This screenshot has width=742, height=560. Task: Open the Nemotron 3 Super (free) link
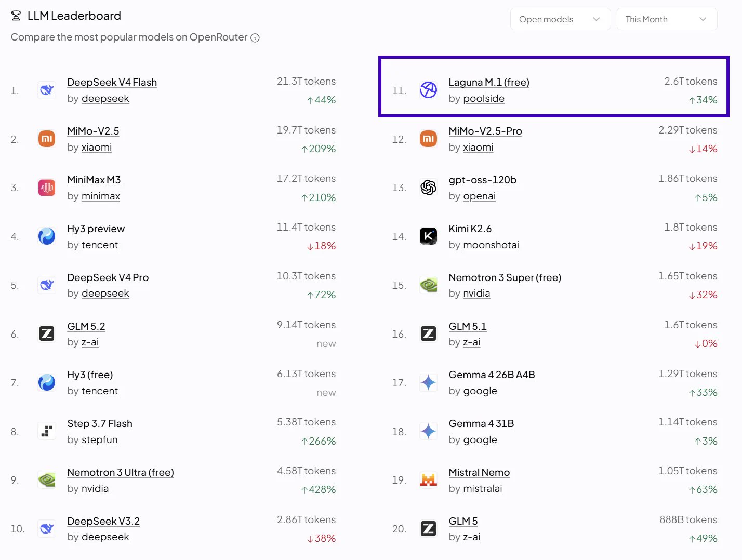[x=505, y=277]
